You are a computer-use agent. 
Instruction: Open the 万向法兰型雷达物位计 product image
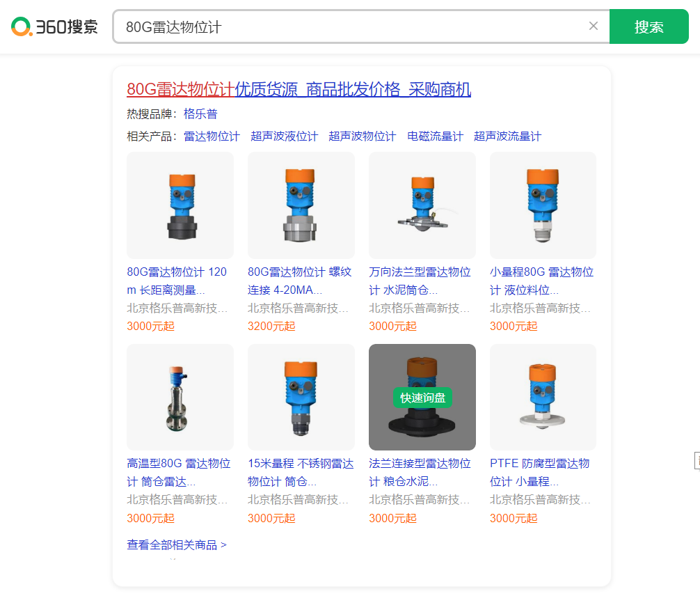[422, 205]
